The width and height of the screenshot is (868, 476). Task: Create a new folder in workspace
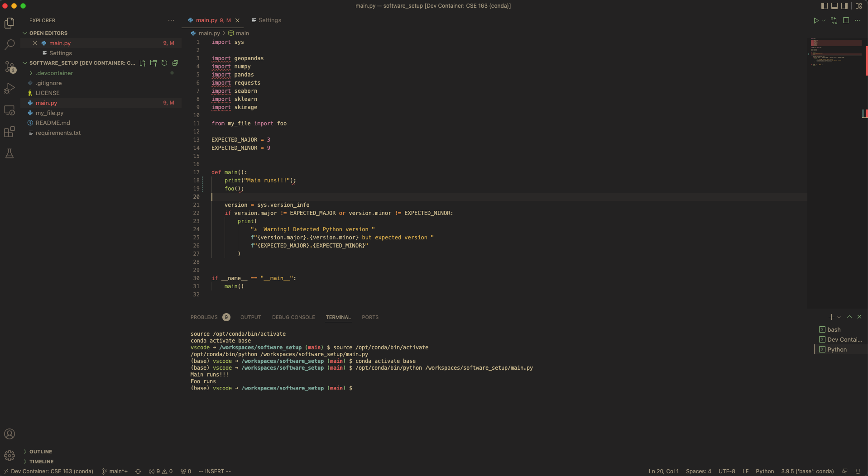click(x=153, y=63)
